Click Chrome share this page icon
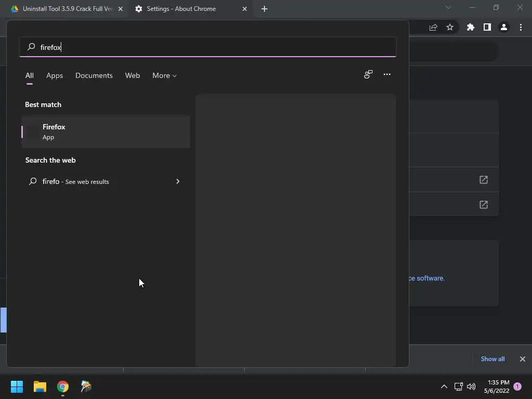The width and height of the screenshot is (532, 399). click(433, 28)
